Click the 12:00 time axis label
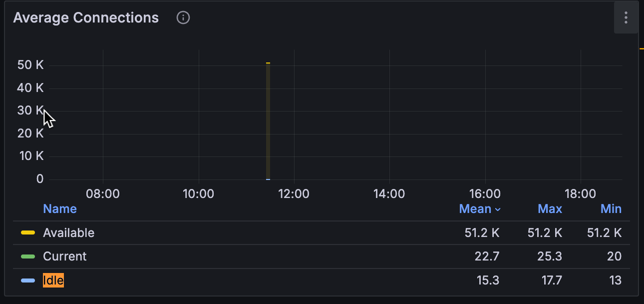The width and height of the screenshot is (644, 304). point(294,194)
